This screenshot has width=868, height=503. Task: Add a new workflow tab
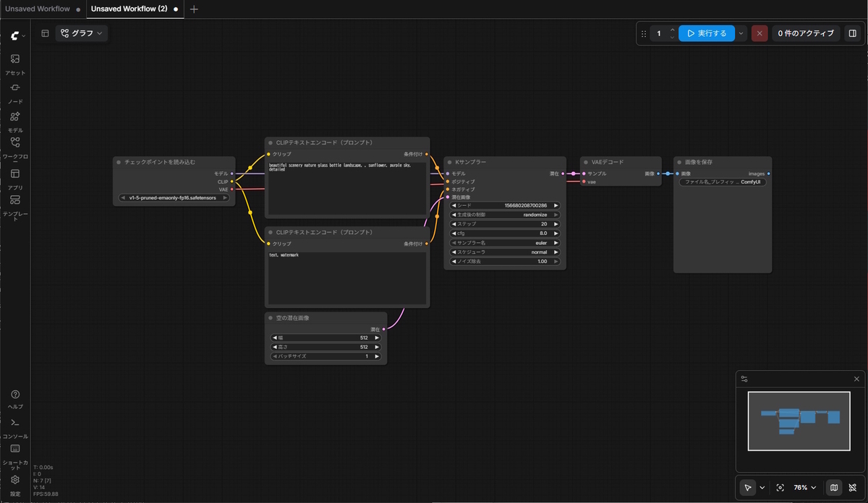click(194, 9)
